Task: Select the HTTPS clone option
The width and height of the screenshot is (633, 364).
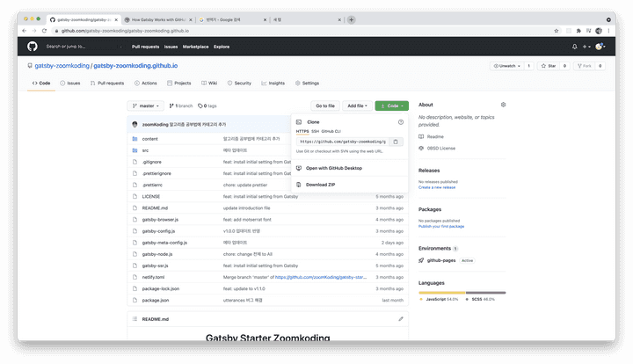Action: click(302, 131)
